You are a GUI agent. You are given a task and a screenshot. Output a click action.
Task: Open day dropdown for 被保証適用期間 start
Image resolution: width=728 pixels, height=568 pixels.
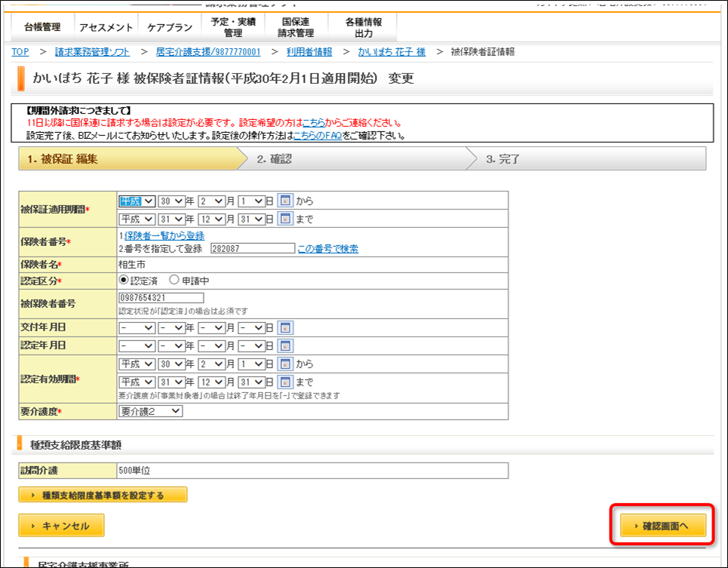tap(252, 201)
